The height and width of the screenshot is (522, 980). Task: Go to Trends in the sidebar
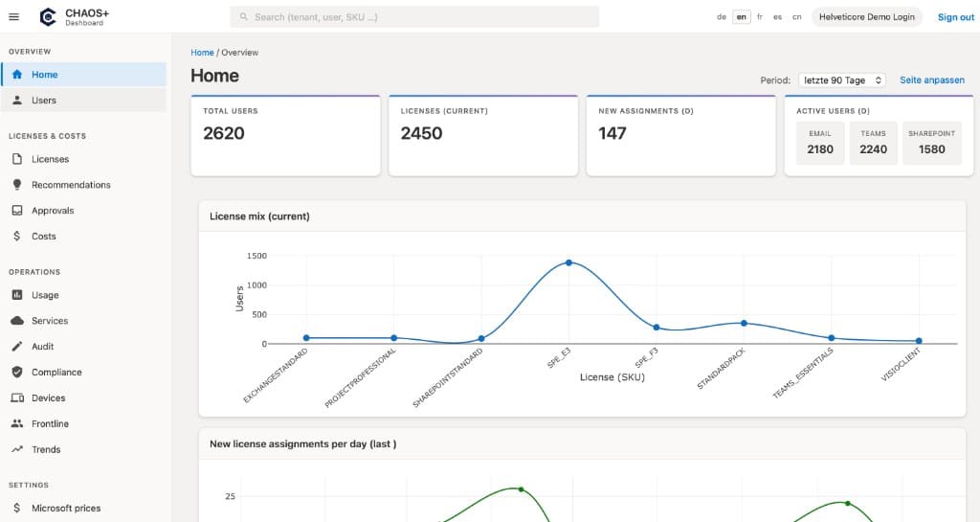pyautogui.click(x=46, y=449)
